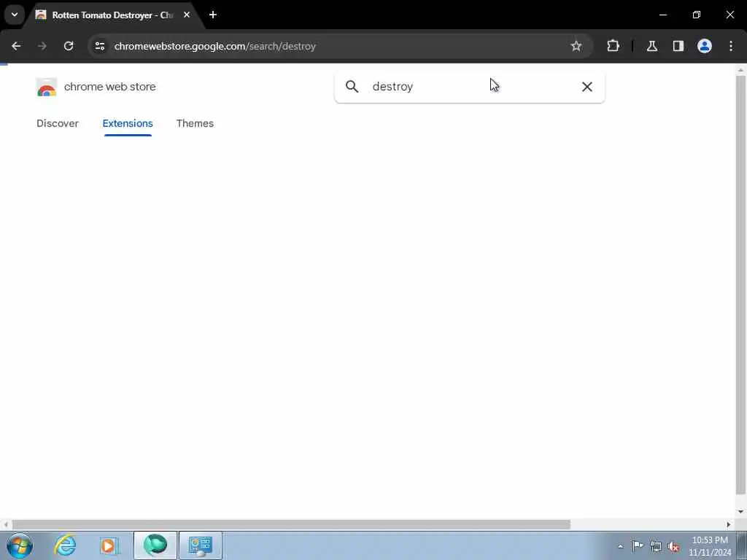Open the taskbar clock showing 10:53 PM
Image resolution: width=747 pixels, height=560 pixels.
coord(710,546)
